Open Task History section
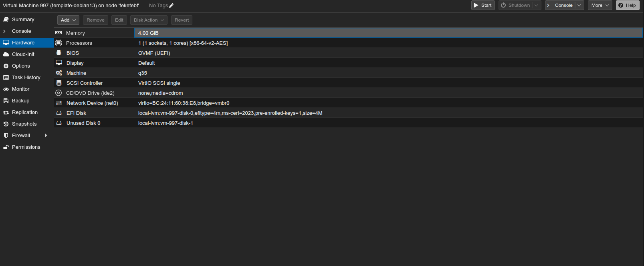The image size is (644, 266). [x=27, y=78]
